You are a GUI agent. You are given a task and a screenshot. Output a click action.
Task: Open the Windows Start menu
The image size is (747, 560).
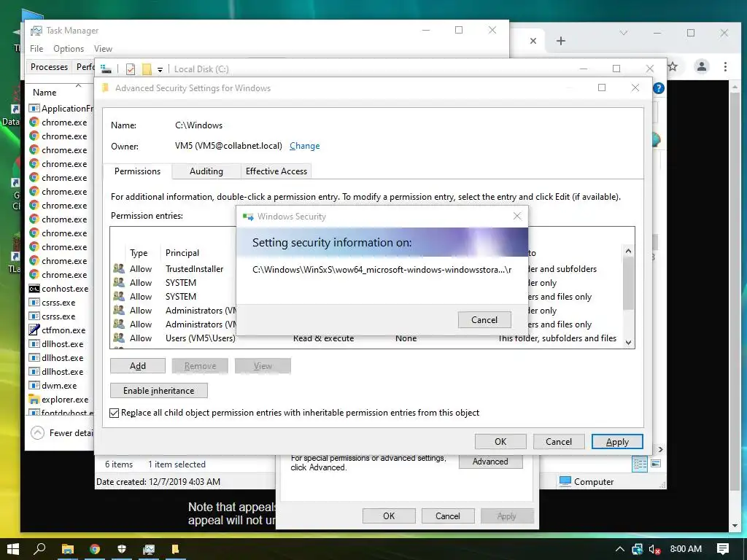(13, 549)
